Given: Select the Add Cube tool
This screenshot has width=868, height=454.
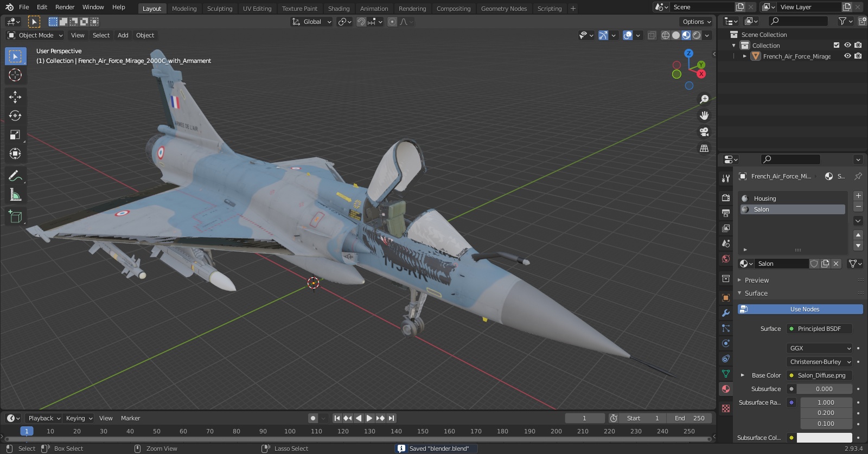Looking at the screenshot, I should 15,217.
